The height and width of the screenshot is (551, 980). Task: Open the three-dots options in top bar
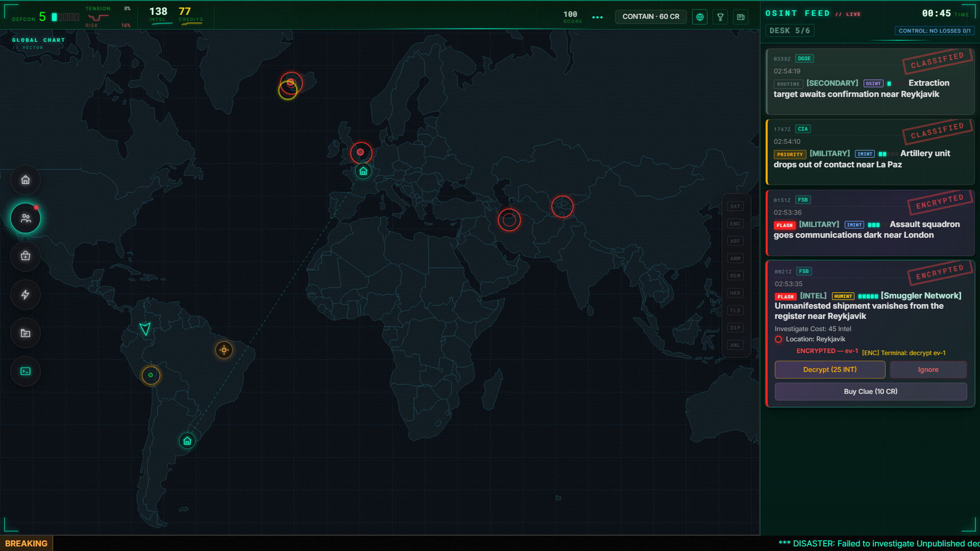click(x=597, y=17)
